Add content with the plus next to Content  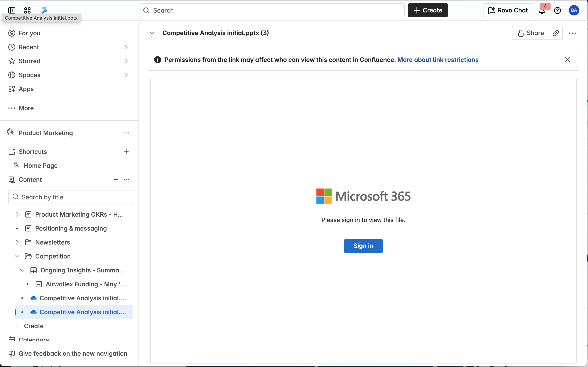116,180
